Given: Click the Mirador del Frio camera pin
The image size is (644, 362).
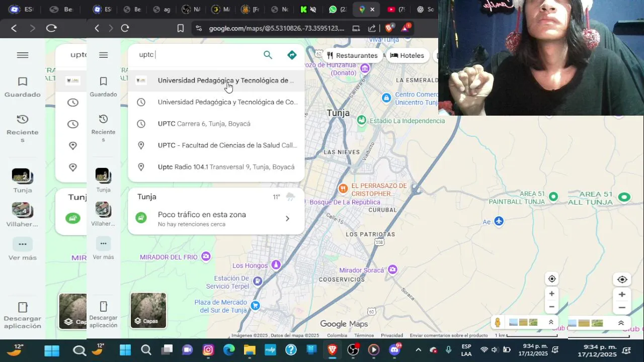Looking at the screenshot, I should pos(206,257).
